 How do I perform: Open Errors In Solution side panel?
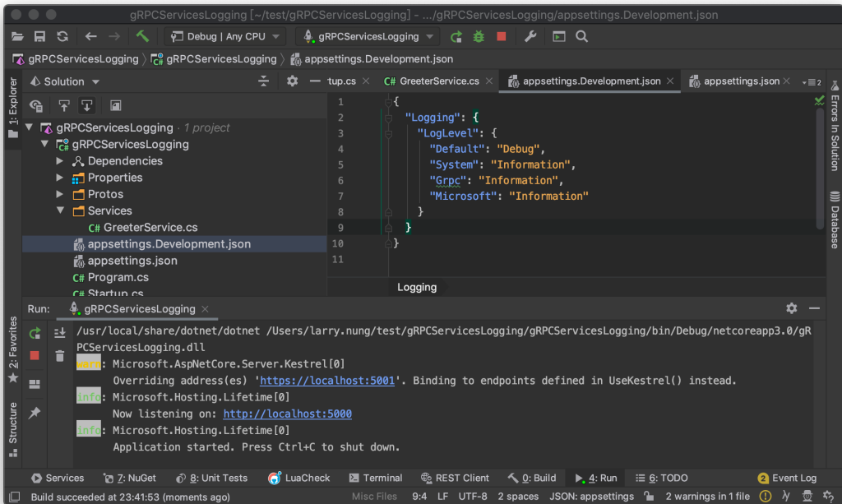pos(835,127)
